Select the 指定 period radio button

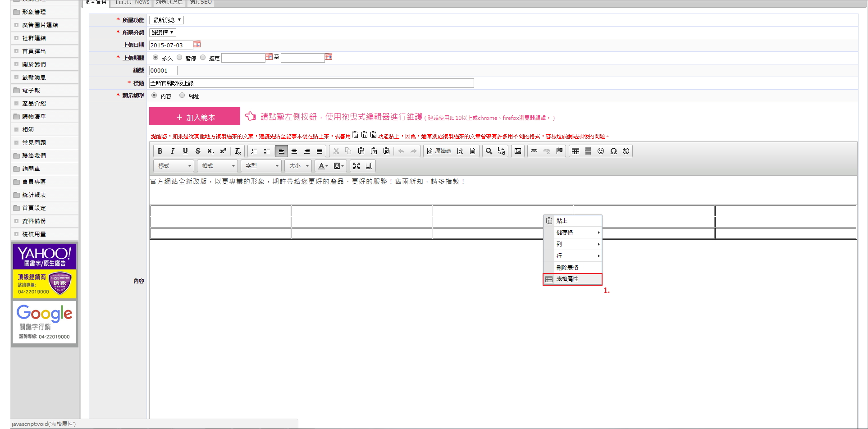coord(203,57)
